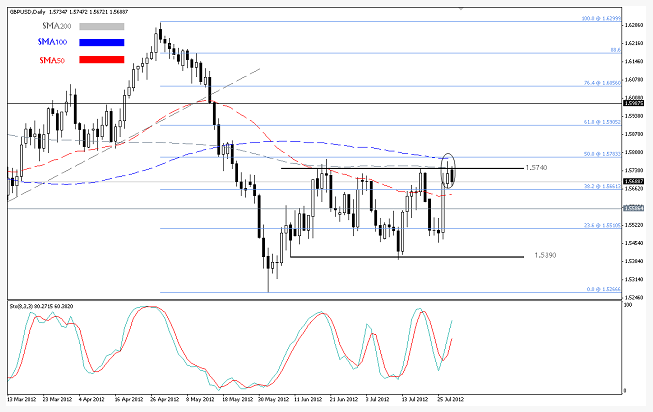Click the 1.62160 price axis value

tap(634, 43)
